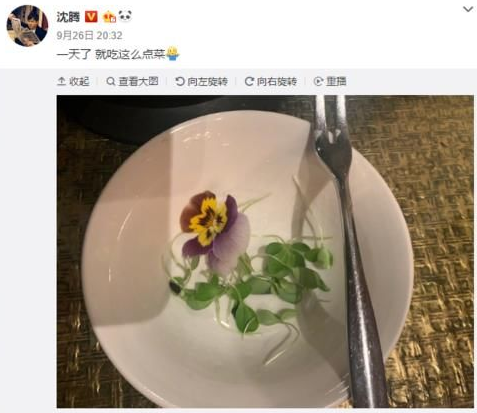477x413 pixels.
Task: Collapse the image with 收起
Action: 73,81
